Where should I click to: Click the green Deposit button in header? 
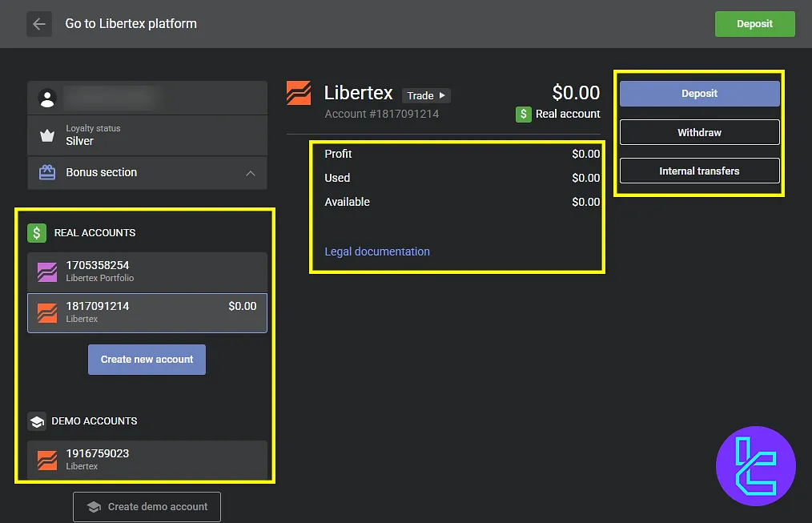[x=754, y=24]
